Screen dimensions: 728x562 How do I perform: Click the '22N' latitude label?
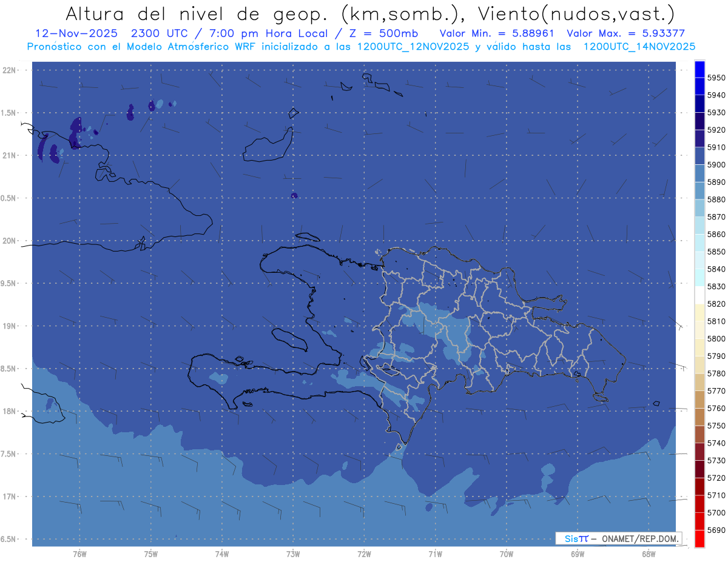click(8, 70)
